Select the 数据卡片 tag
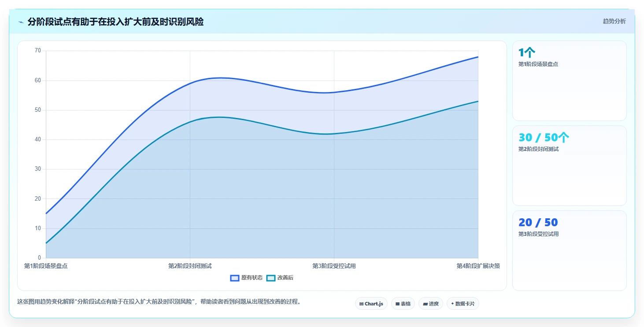 point(463,304)
